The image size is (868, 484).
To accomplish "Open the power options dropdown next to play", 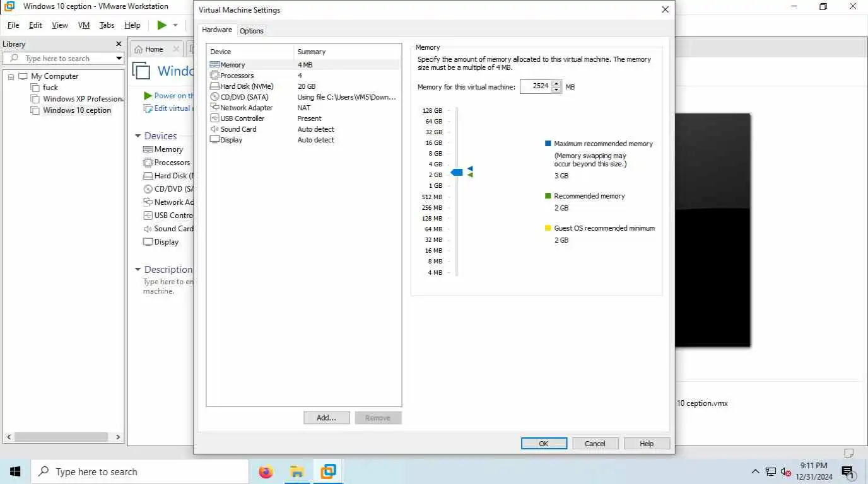I will pyautogui.click(x=175, y=25).
